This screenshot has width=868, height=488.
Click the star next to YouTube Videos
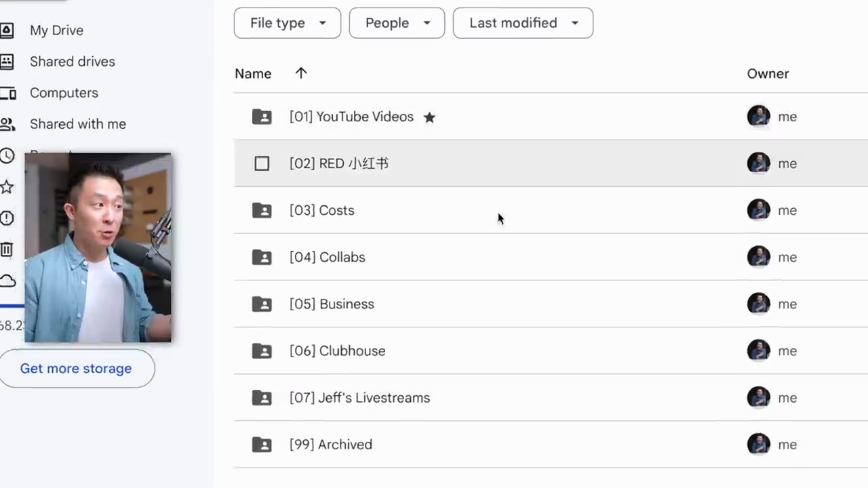click(429, 117)
